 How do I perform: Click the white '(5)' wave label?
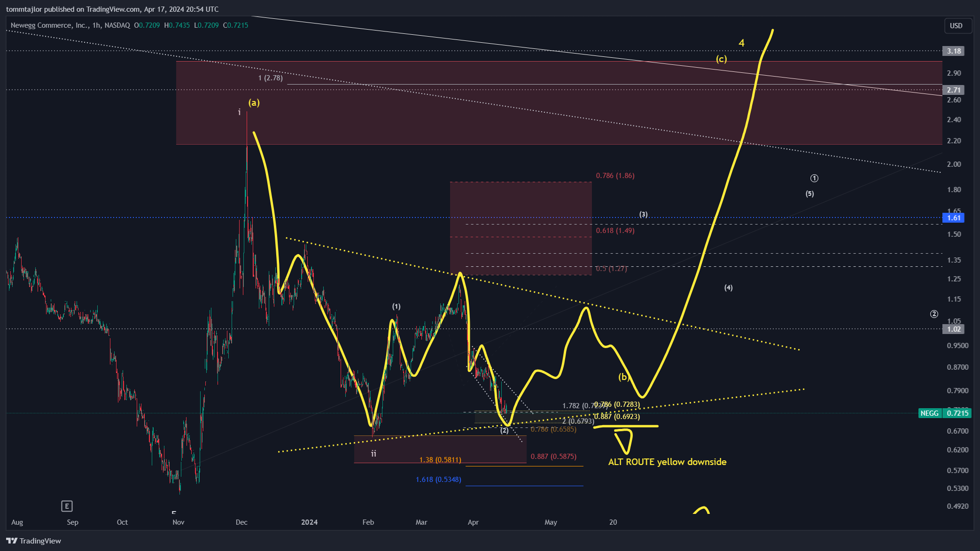(809, 194)
